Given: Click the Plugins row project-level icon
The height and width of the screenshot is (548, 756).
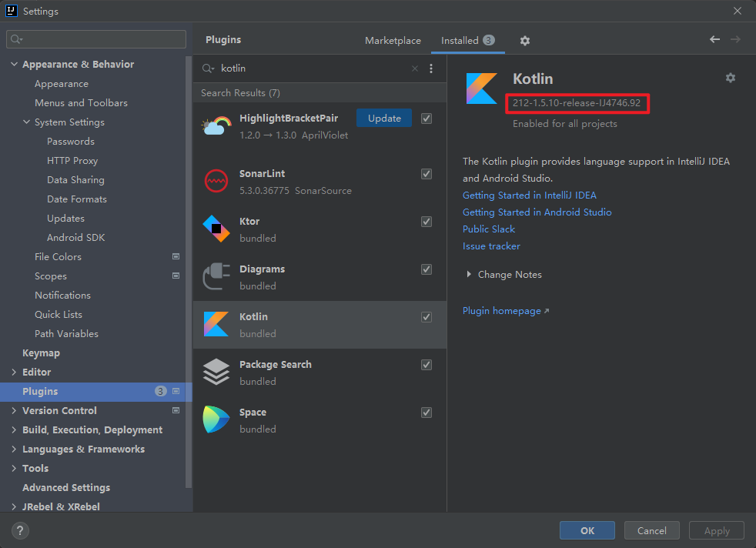Looking at the screenshot, I should coord(176,391).
